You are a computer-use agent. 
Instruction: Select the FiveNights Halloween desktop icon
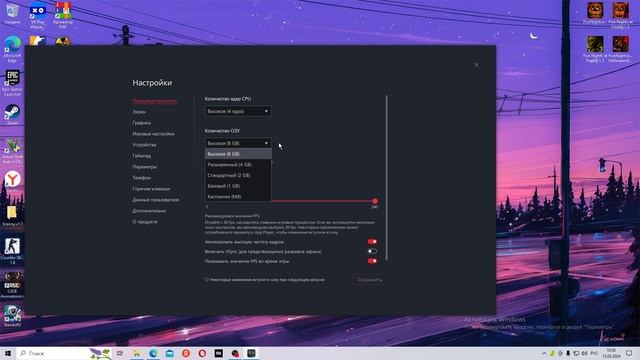click(620, 48)
